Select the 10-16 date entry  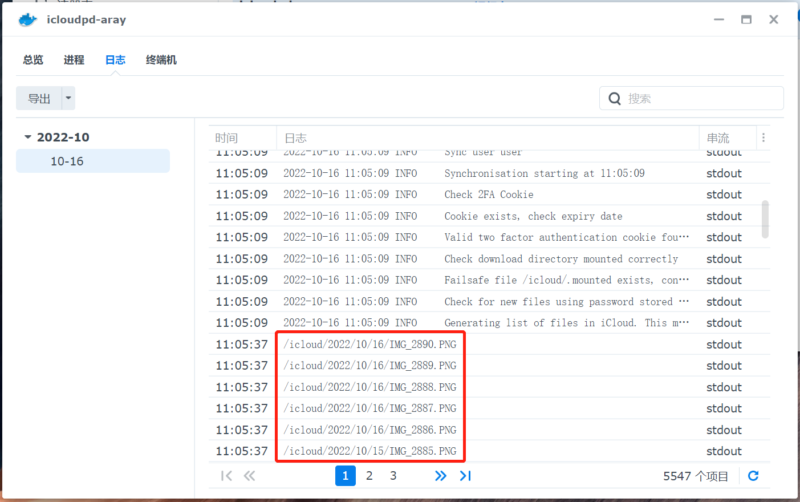(x=93, y=161)
